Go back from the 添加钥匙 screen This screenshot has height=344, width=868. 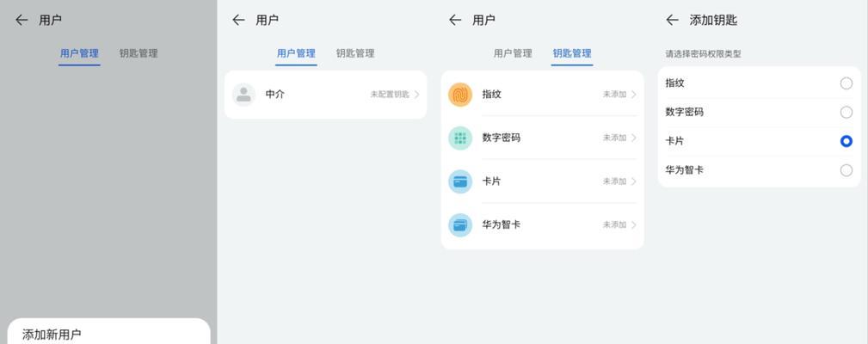click(x=672, y=21)
